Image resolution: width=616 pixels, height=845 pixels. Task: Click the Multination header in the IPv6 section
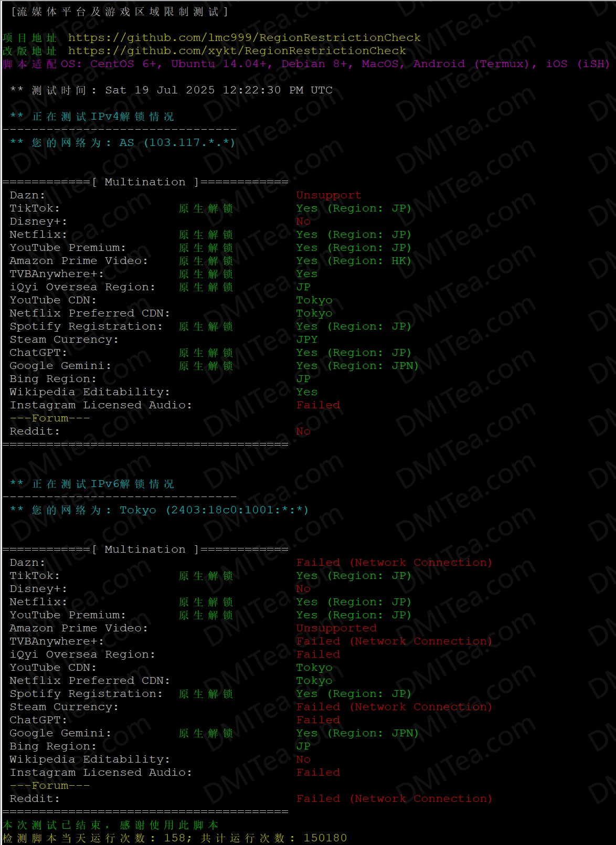pos(145,550)
